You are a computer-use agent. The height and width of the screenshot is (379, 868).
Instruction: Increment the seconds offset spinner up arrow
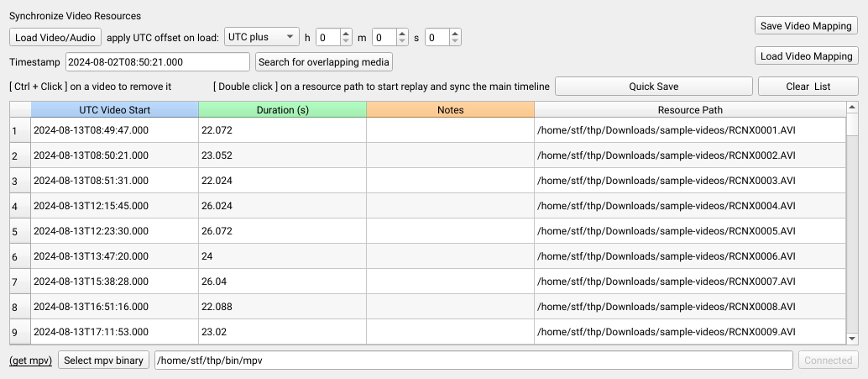click(x=454, y=34)
